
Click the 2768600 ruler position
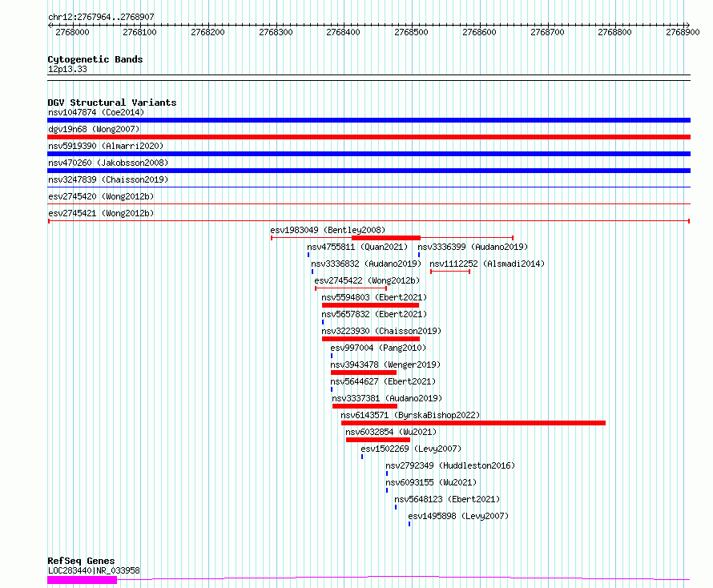(x=479, y=32)
